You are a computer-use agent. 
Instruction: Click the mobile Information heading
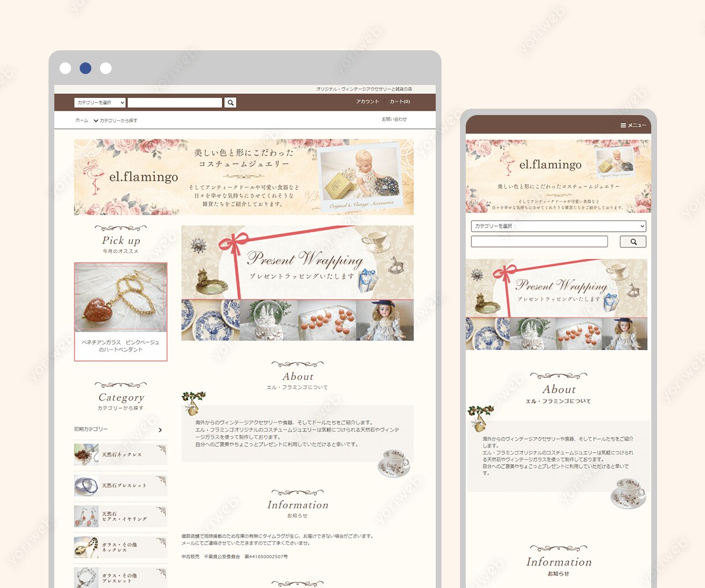(559, 561)
